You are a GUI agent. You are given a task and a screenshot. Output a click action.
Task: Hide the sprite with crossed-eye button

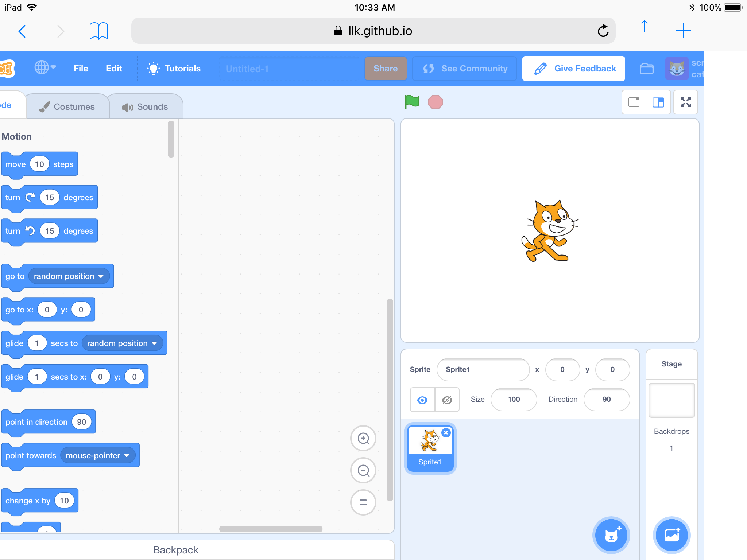pos(447,400)
